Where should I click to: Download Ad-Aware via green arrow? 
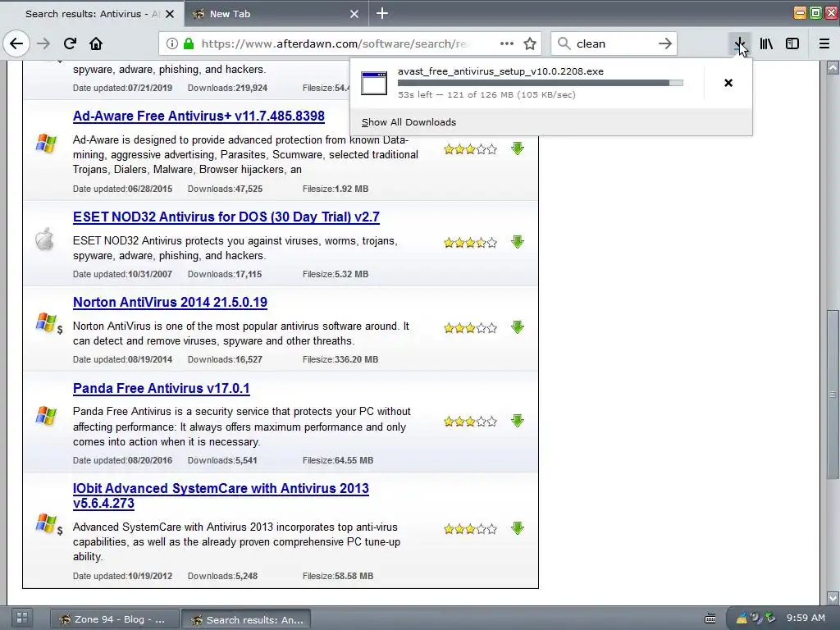coord(517,148)
